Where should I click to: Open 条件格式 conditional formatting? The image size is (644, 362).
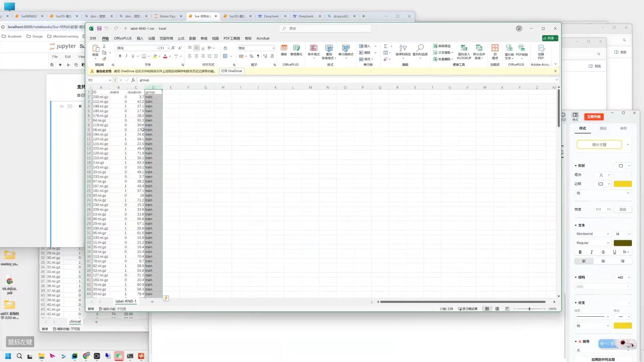314,52
